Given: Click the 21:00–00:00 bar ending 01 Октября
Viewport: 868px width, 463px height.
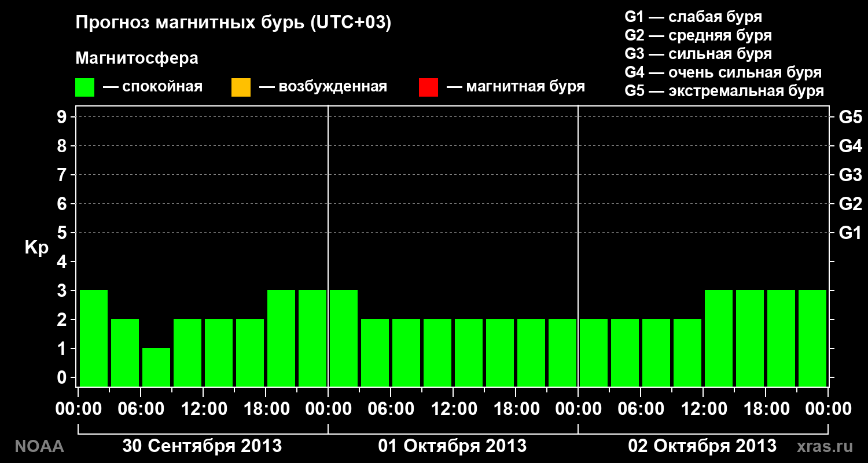Looking at the screenshot, I should [x=562, y=352].
